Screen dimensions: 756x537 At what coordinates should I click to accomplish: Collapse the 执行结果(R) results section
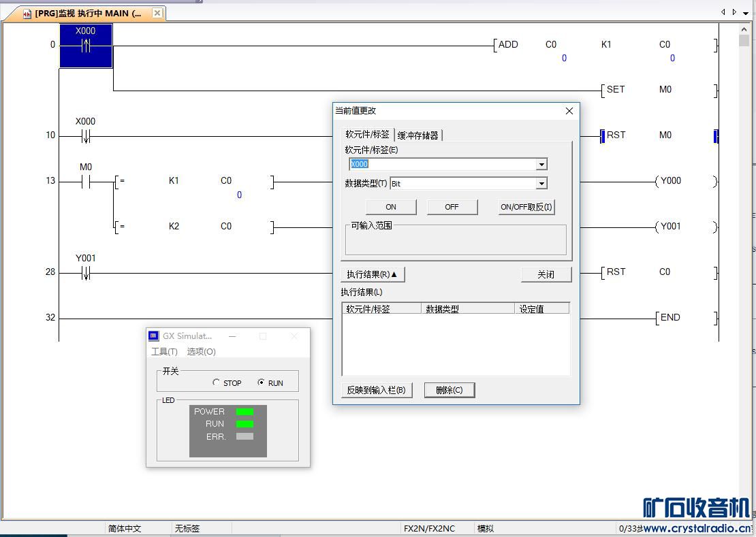(x=372, y=274)
